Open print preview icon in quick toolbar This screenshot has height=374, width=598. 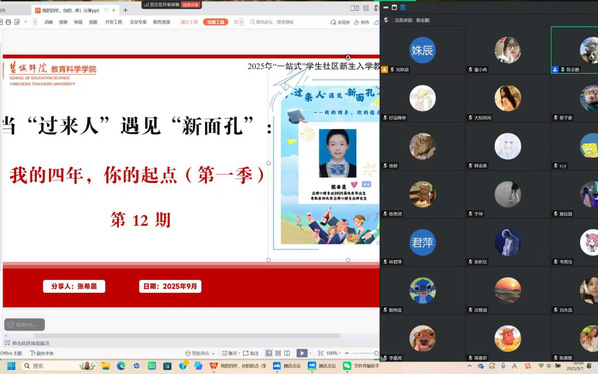pos(17,22)
